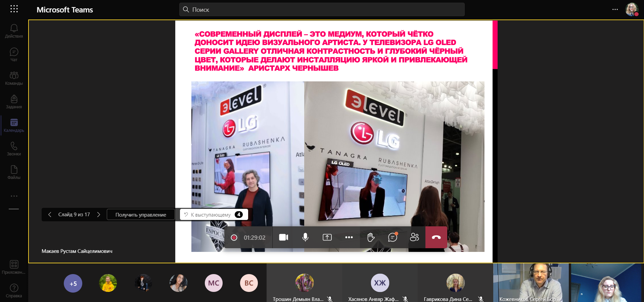Mute the microphone in meeting toolbar
This screenshot has height=302, width=644.
pyautogui.click(x=305, y=237)
